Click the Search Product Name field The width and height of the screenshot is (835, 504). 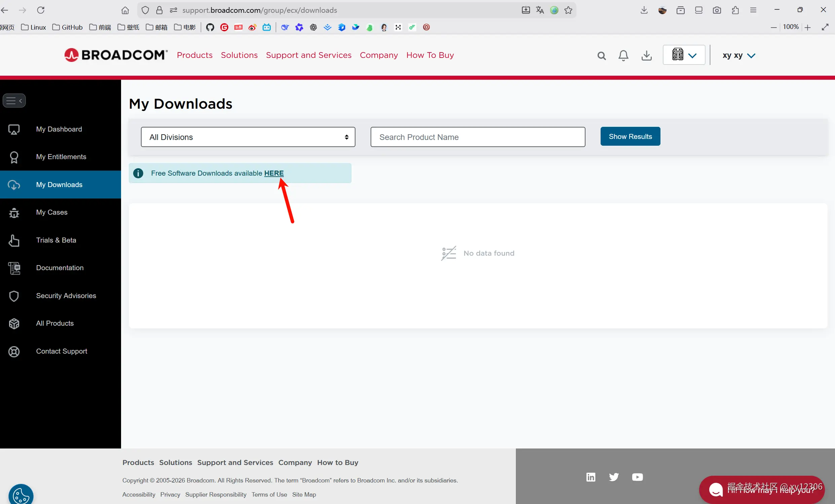click(x=478, y=137)
